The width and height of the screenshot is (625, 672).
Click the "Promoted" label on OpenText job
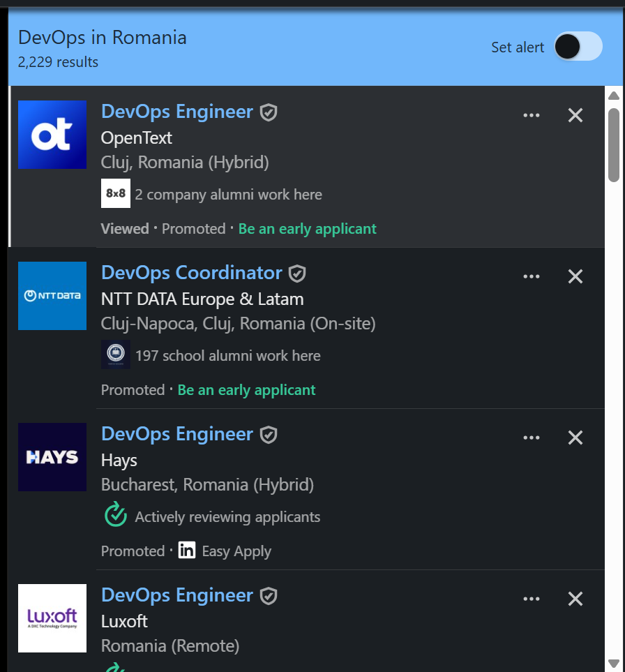click(x=194, y=229)
